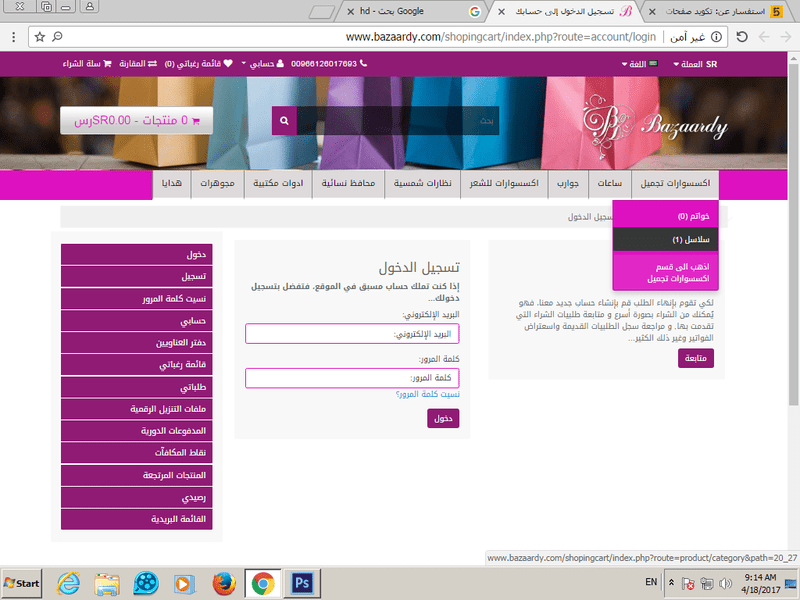Open Windows Media Player from the taskbar
The width and height of the screenshot is (800, 600).
(184, 583)
